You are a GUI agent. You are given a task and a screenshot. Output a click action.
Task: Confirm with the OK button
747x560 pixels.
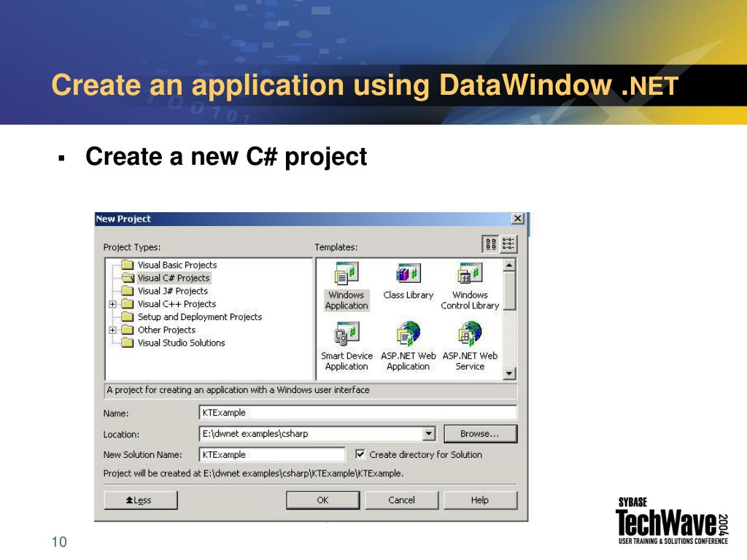(x=323, y=500)
